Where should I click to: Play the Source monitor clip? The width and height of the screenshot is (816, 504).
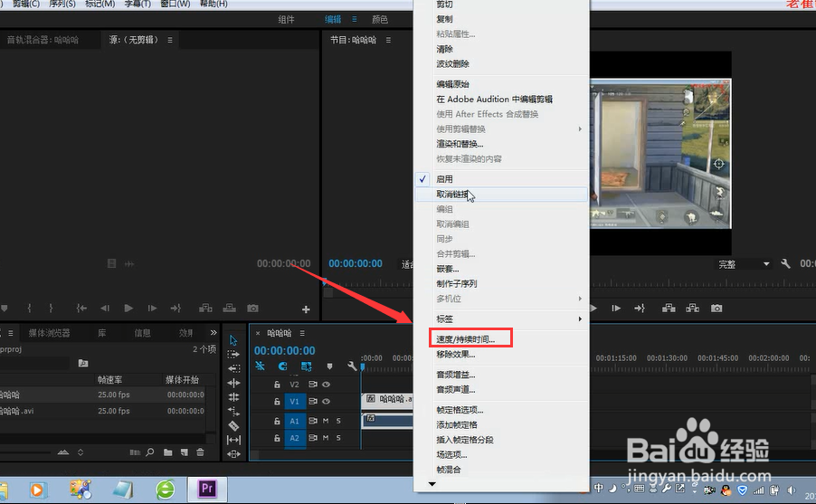[128, 309]
